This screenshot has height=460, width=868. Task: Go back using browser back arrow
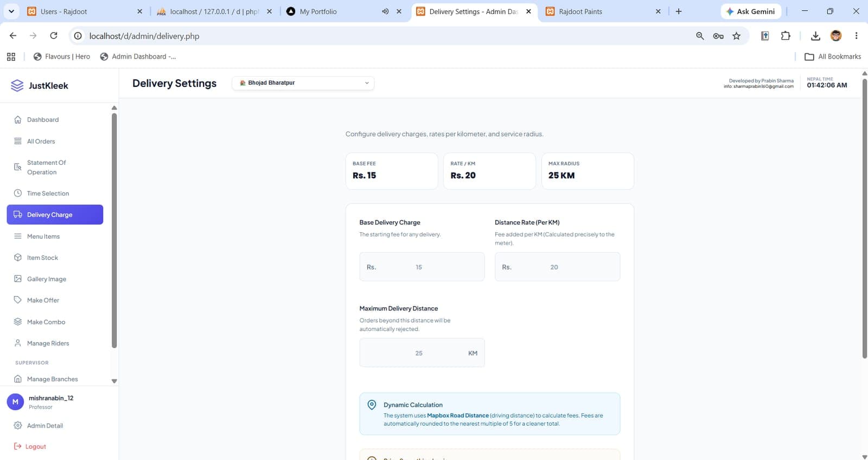(x=13, y=36)
